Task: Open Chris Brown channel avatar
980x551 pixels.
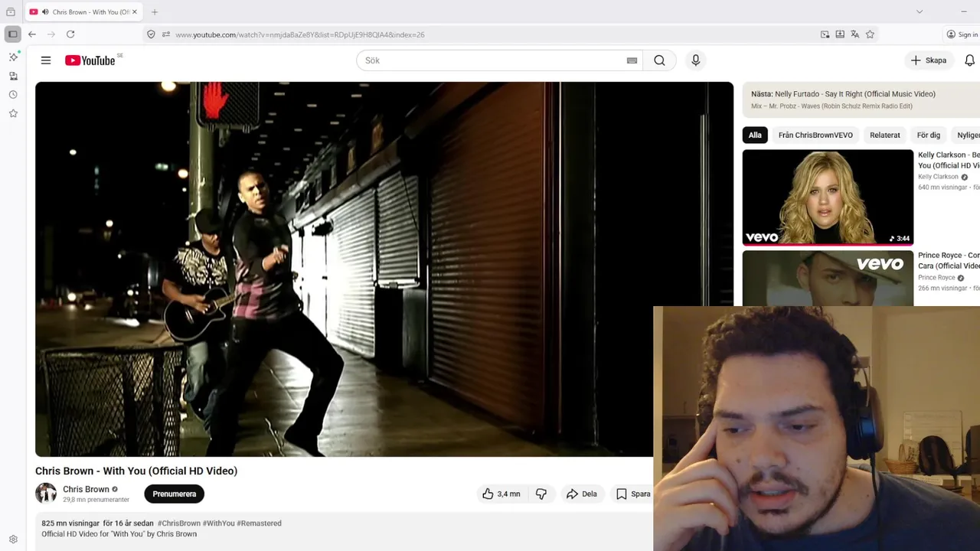Action: coord(46,494)
